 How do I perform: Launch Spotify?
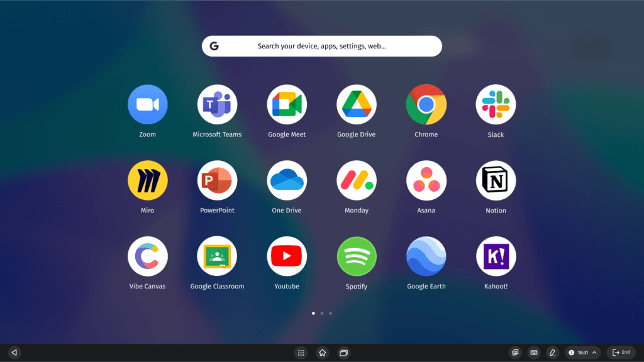tap(357, 256)
